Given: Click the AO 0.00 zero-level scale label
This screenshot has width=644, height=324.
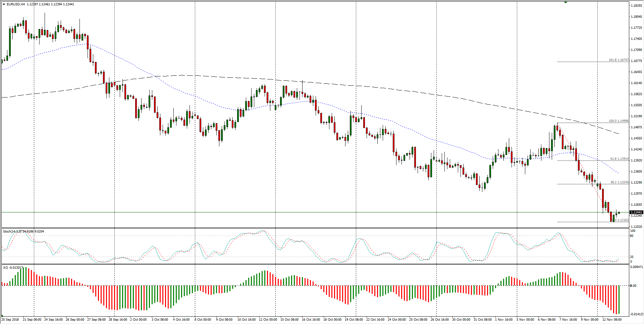Looking at the screenshot, I should click(633, 286).
